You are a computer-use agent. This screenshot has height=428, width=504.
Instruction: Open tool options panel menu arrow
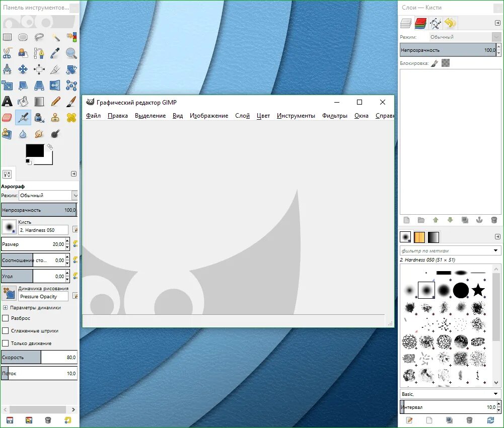pyautogui.click(x=74, y=174)
